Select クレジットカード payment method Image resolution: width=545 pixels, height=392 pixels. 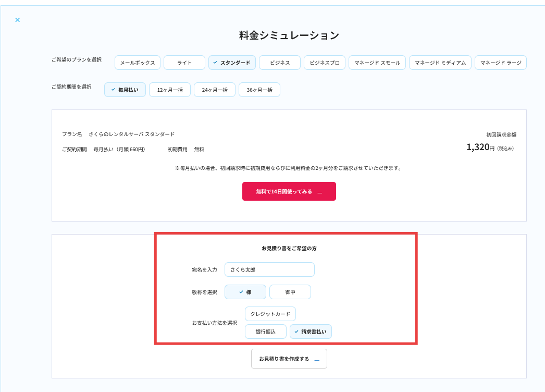pyautogui.click(x=270, y=314)
